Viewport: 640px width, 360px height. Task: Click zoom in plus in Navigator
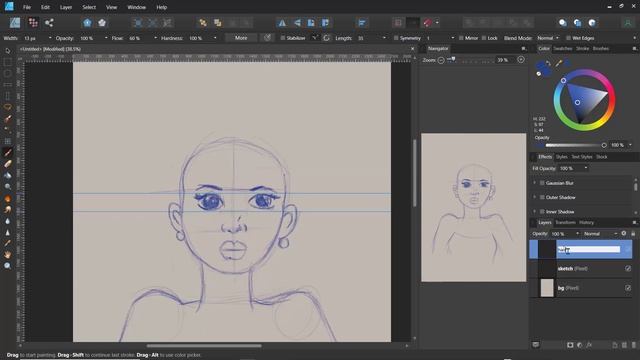[521, 60]
